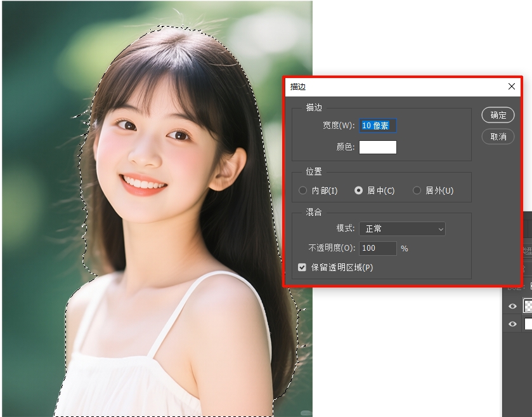
Task: Uncheck 保留透明区域(P) checkbox
Action: tap(303, 268)
